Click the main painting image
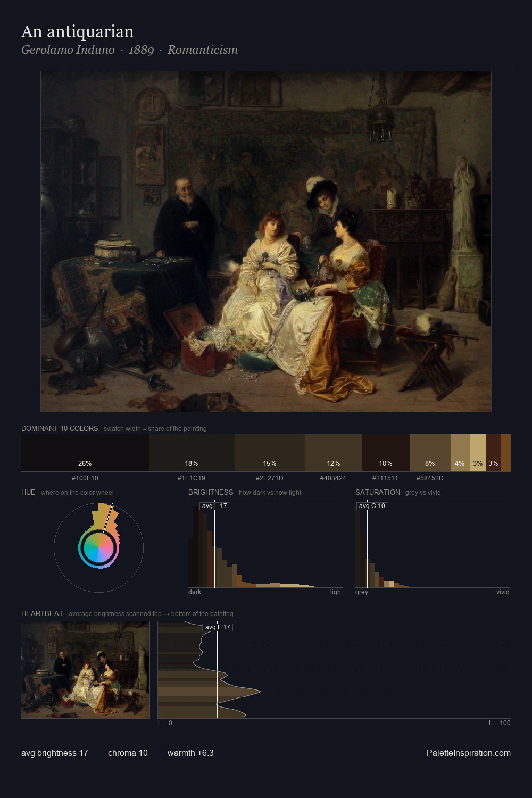The height and width of the screenshot is (798, 532). [x=266, y=242]
